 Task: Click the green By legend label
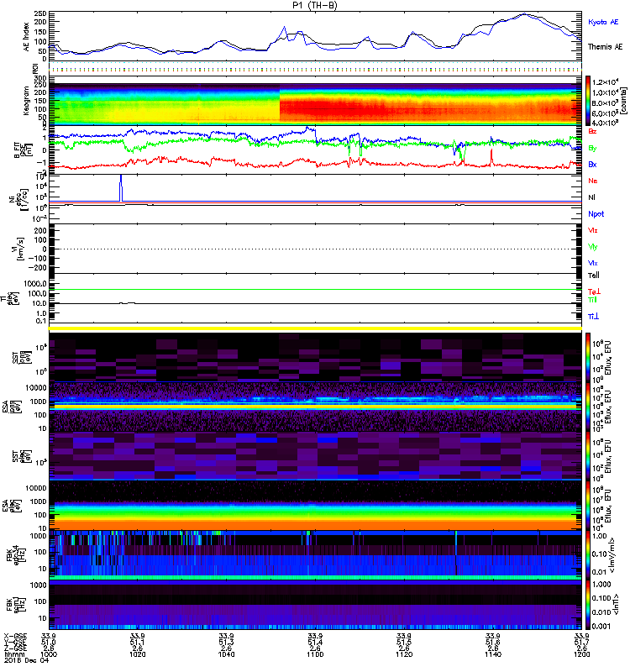click(592, 149)
